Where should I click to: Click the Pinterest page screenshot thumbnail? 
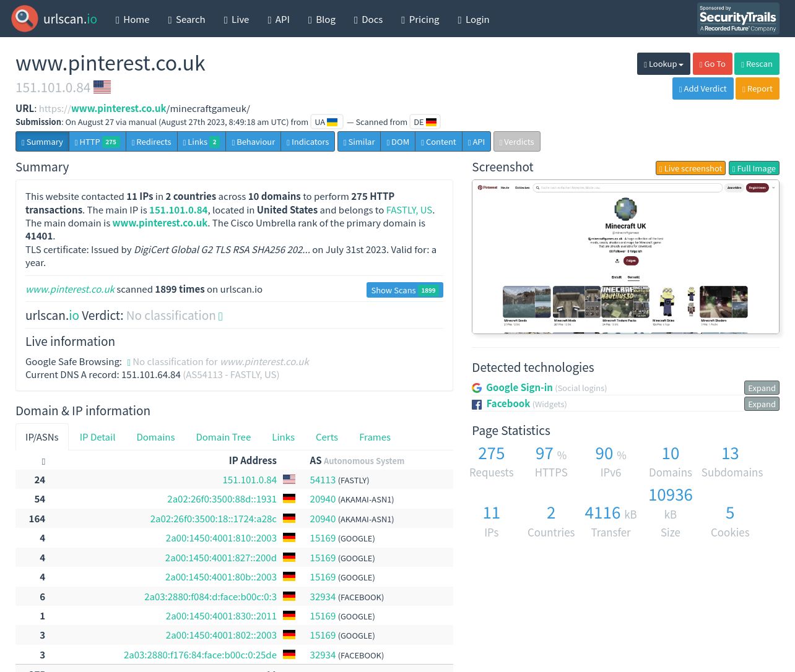coord(625,257)
